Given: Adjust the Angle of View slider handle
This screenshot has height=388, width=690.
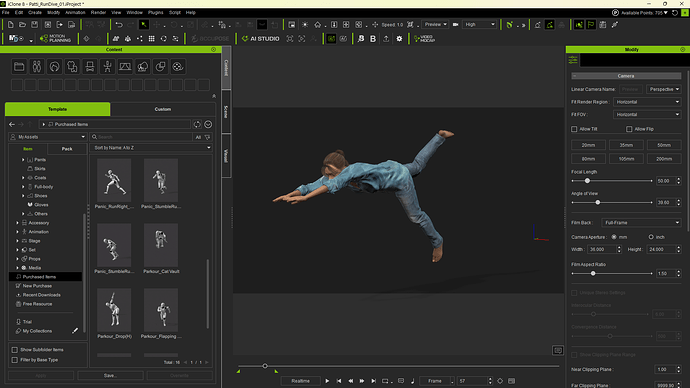Looking at the screenshot, I should point(598,202).
